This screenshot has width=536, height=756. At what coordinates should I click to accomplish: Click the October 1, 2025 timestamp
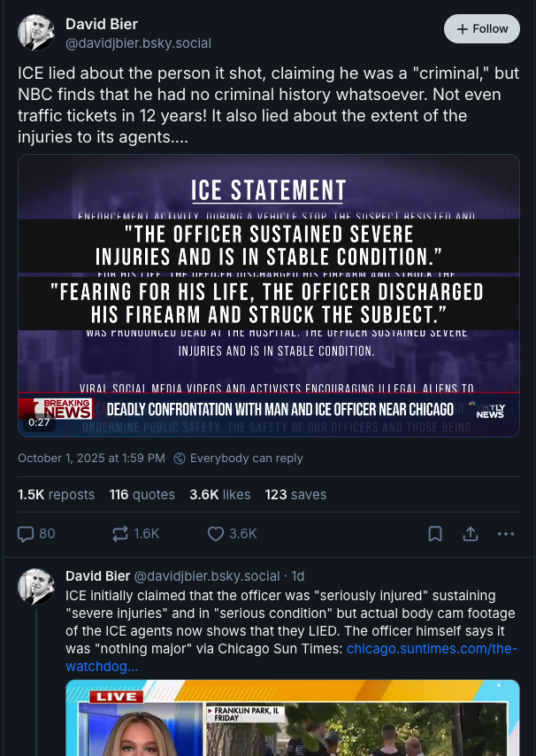click(91, 459)
